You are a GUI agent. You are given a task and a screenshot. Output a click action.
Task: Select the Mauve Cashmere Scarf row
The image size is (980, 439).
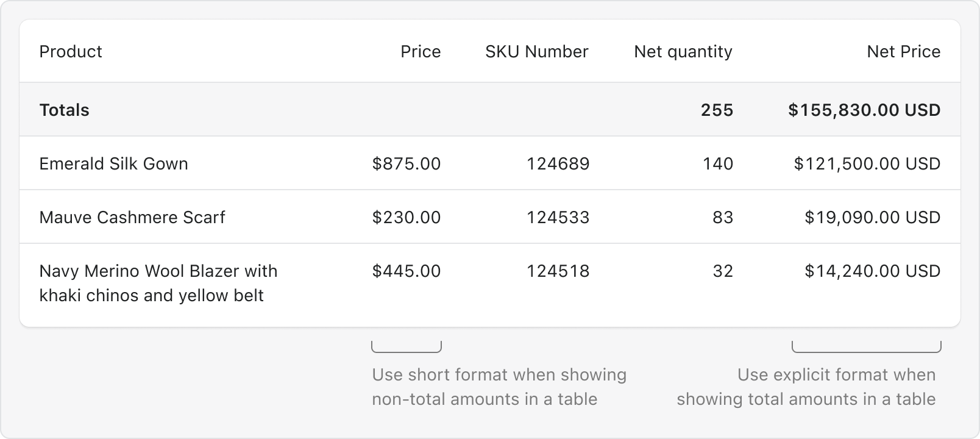[490, 216]
